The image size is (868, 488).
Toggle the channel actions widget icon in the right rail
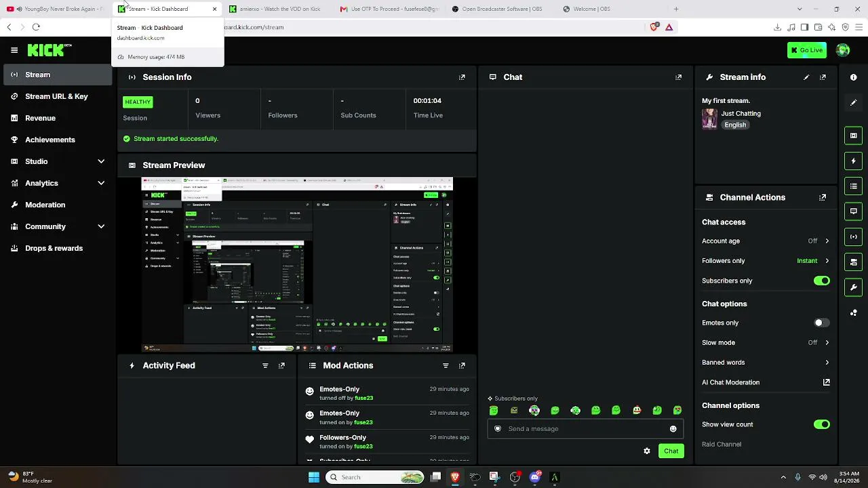854,262
